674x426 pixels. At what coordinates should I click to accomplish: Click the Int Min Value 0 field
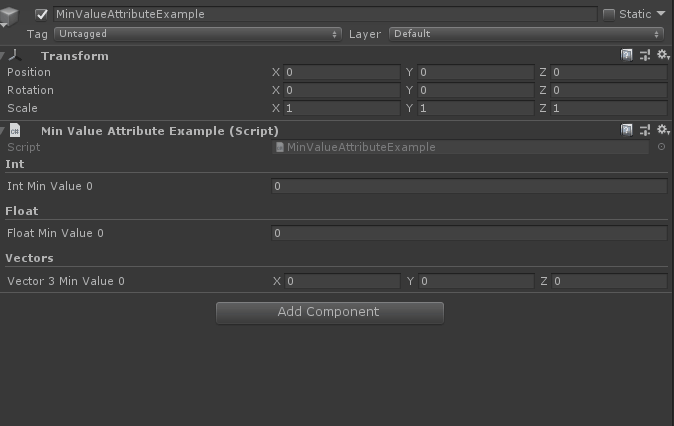(468, 186)
